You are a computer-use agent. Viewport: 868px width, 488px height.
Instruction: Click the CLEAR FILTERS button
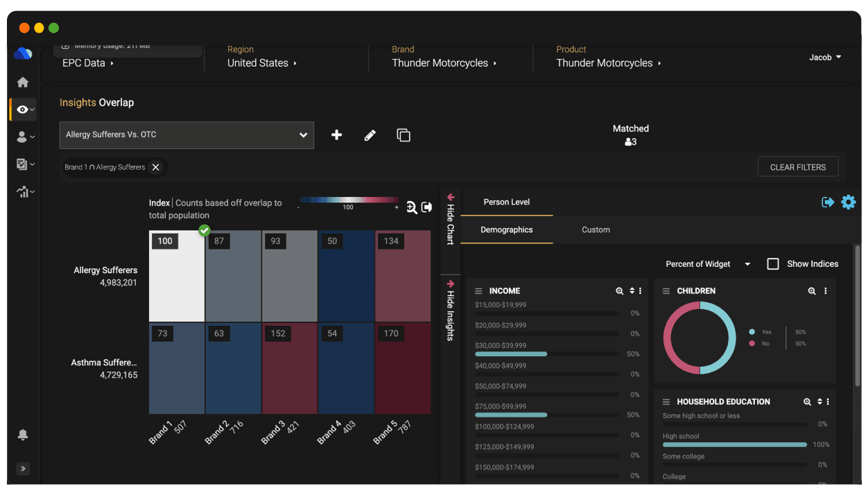tap(797, 167)
